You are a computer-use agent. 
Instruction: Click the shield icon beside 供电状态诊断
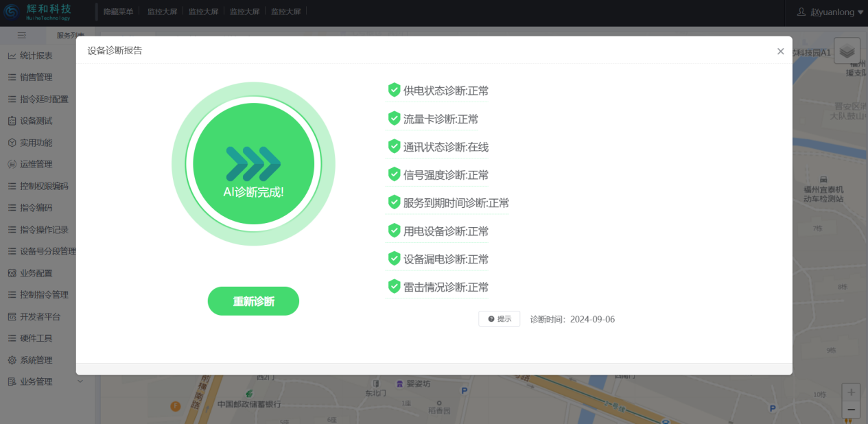coord(394,90)
